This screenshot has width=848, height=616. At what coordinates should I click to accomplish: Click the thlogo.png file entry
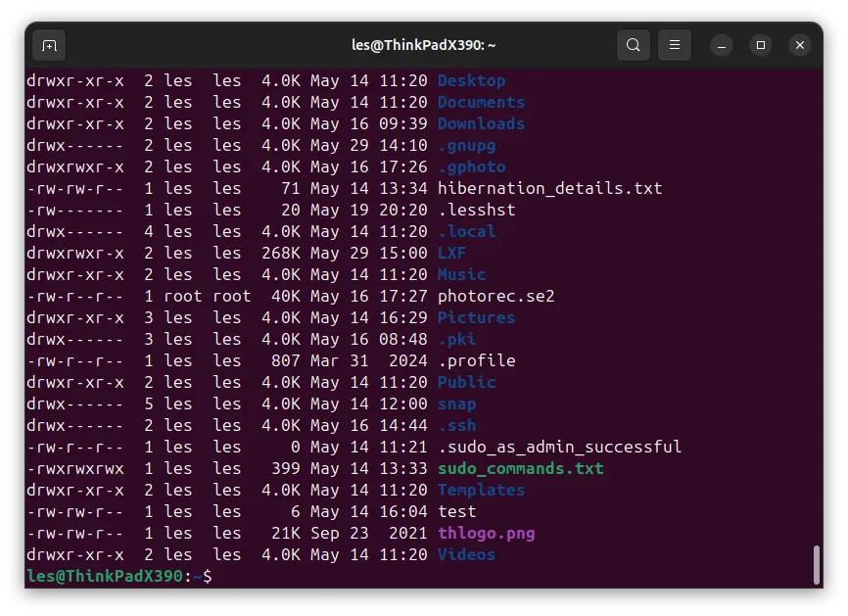tap(487, 534)
